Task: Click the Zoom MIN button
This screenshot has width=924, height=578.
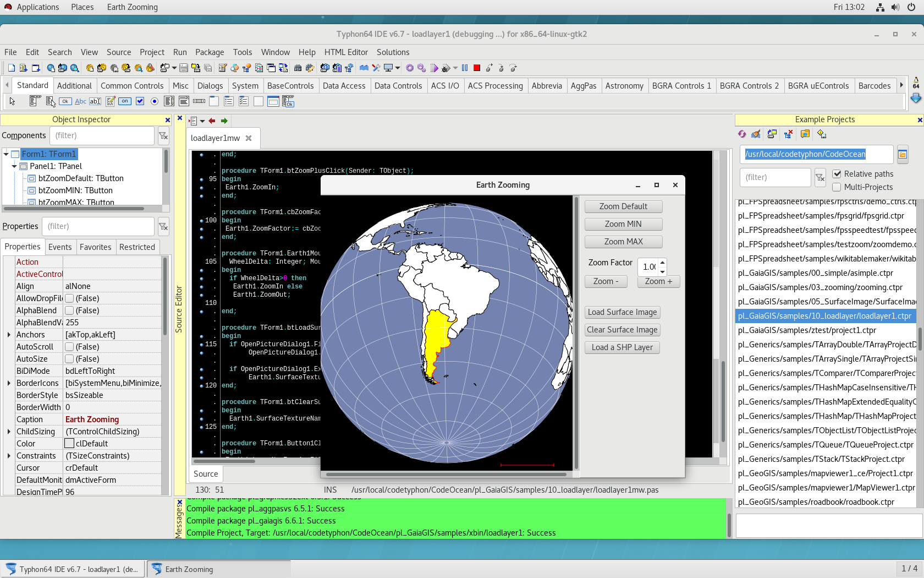Action: click(x=623, y=224)
